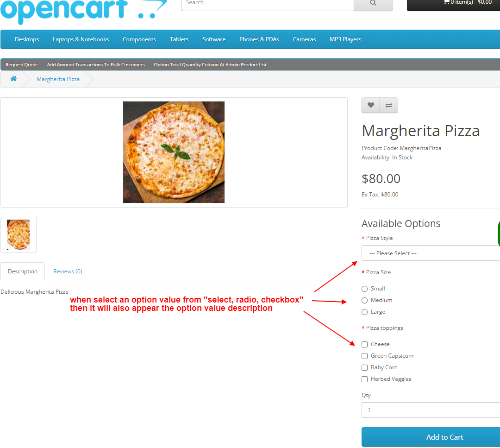This screenshot has height=448, width=500.
Task: Click the home icon in breadcrumb
Action: point(13,79)
